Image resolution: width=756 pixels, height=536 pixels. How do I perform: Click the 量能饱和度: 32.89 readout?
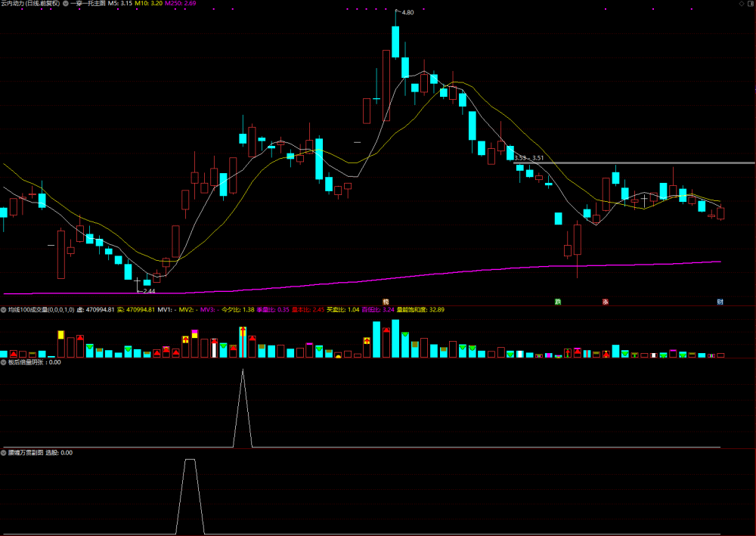pos(420,310)
